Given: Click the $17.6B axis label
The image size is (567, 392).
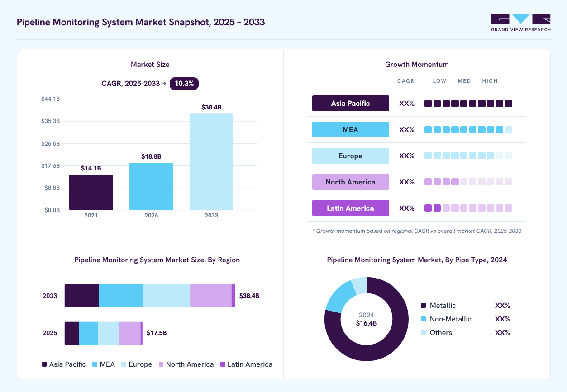Looking at the screenshot, I should click(50, 165).
